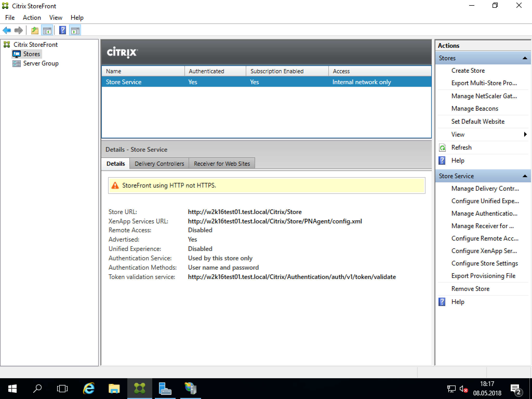Click the Authenticated column header
The width and height of the screenshot is (532, 399).
pyautogui.click(x=206, y=71)
